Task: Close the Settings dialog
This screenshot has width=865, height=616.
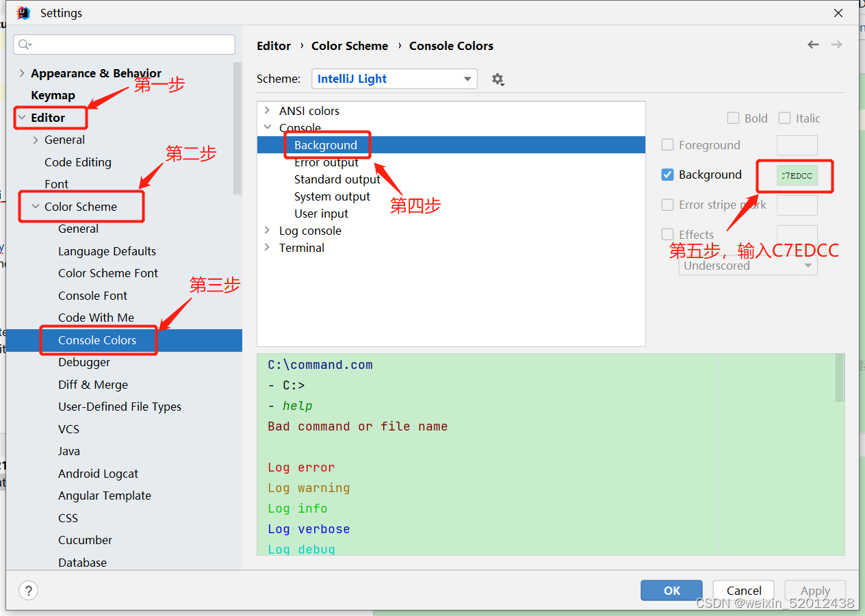Action: point(838,13)
